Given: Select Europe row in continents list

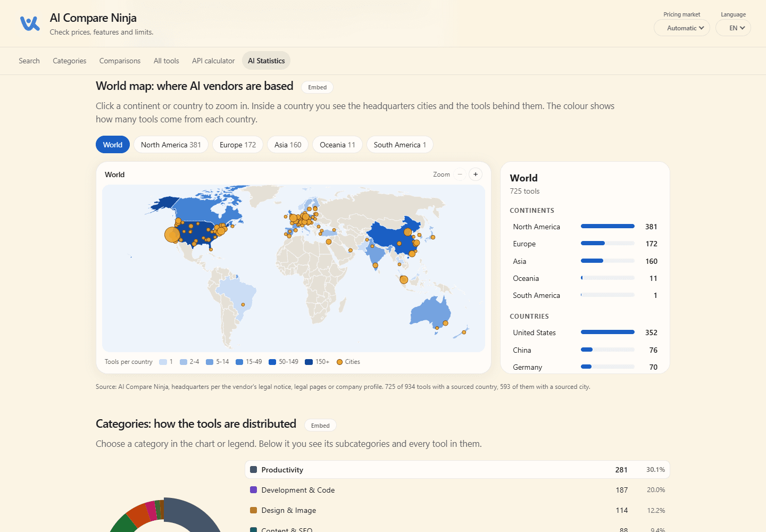Looking at the screenshot, I should click(x=585, y=244).
